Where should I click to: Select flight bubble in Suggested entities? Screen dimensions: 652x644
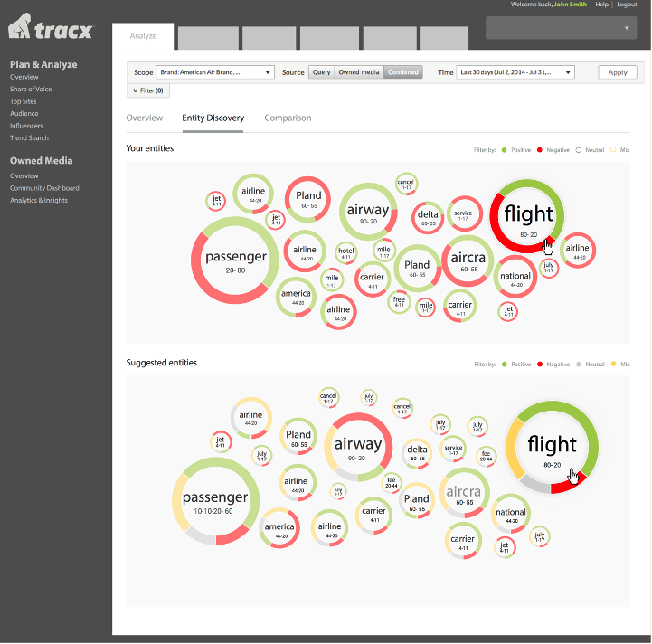(552, 448)
